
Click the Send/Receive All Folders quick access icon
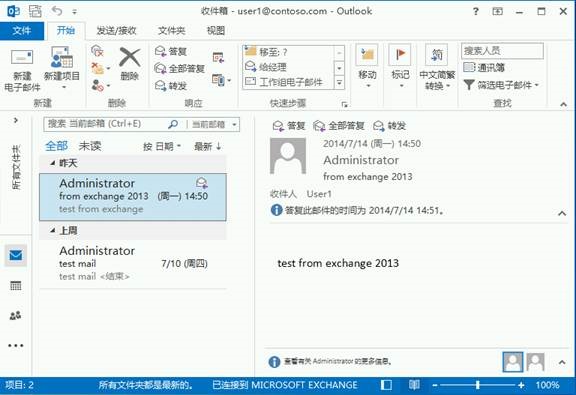[35, 11]
